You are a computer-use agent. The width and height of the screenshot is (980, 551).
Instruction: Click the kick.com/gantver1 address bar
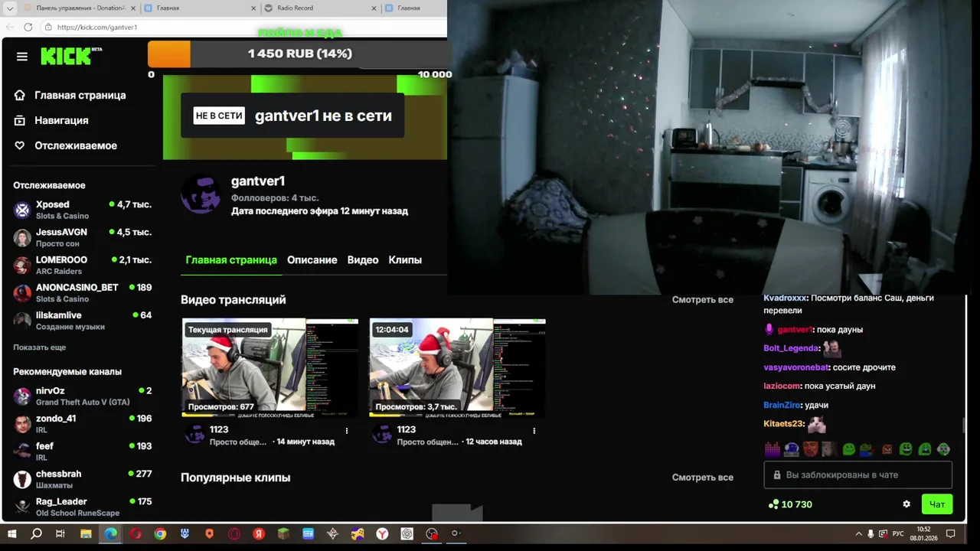(243, 27)
